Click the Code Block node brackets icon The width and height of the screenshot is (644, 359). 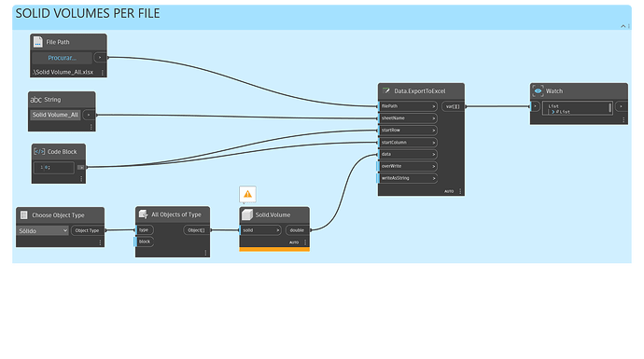(x=39, y=151)
